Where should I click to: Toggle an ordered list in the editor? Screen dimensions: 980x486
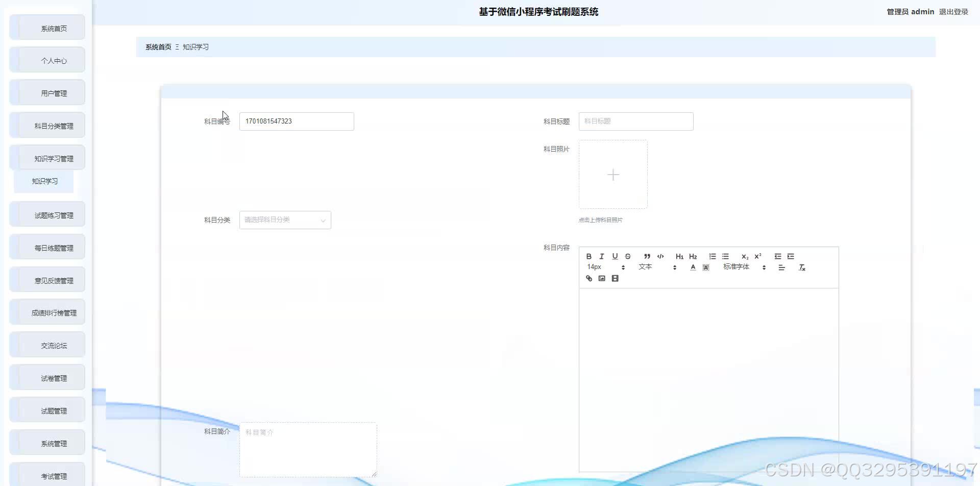coord(712,256)
